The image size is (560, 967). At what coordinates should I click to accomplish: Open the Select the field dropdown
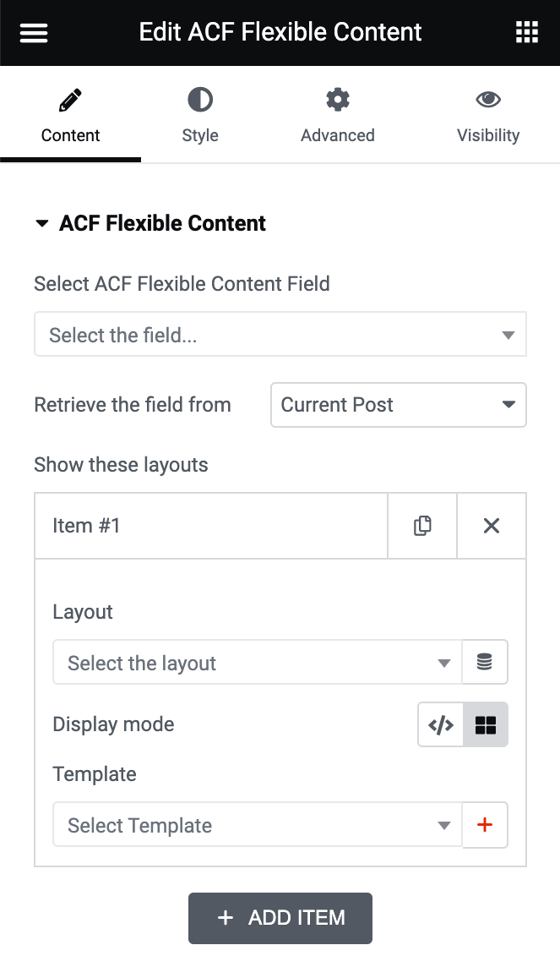280,334
